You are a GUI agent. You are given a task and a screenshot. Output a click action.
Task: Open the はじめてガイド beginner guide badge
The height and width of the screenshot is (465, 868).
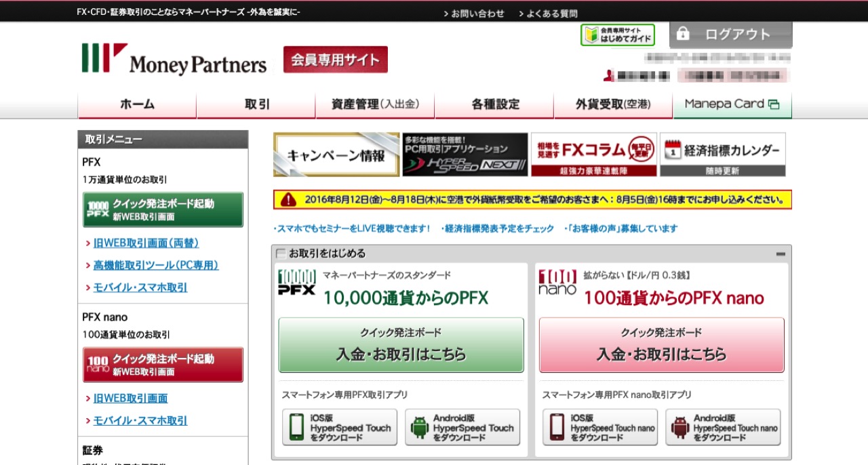(618, 35)
